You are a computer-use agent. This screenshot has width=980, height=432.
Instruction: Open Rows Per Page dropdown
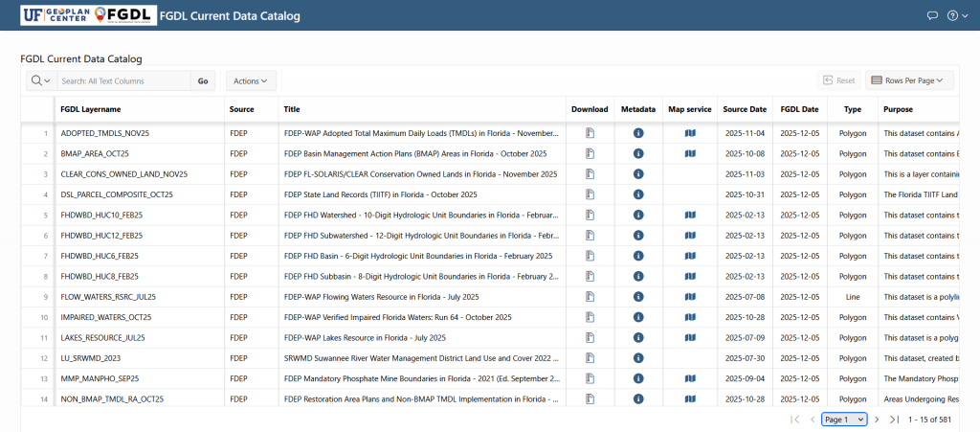(x=907, y=81)
